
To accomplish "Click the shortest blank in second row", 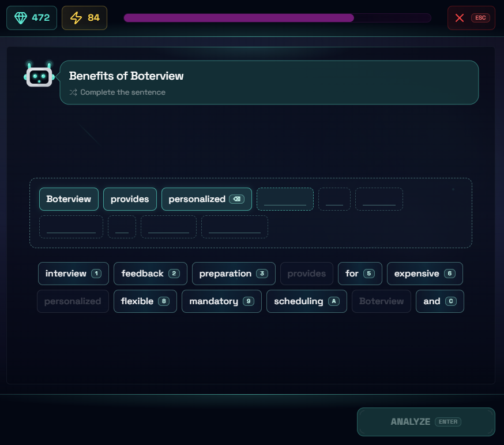I will pyautogui.click(x=122, y=227).
